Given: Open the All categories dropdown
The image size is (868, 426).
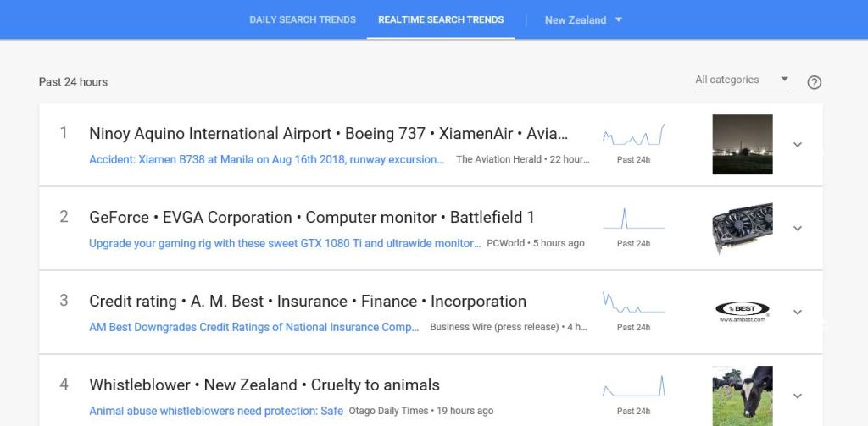Looking at the screenshot, I should (x=741, y=80).
